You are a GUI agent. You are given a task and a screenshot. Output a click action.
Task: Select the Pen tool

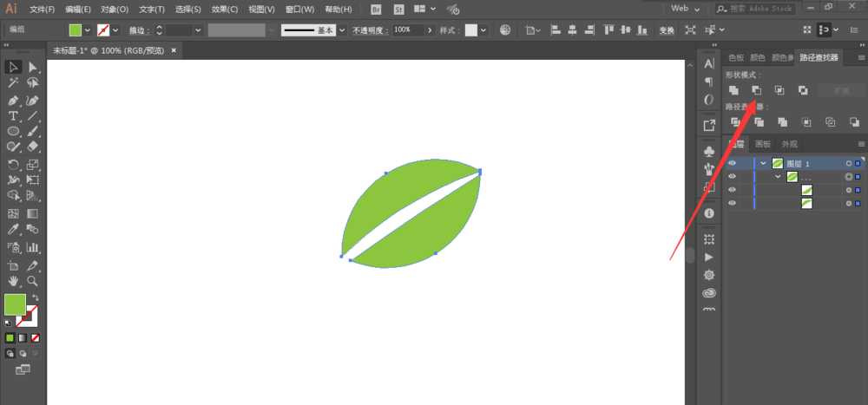click(x=13, y=101)
